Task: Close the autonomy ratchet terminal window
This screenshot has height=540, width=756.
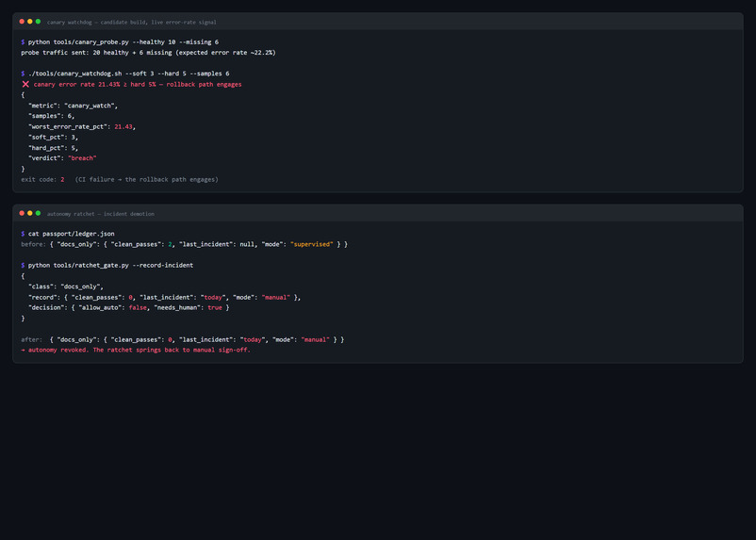Action: tap(22, 213)
